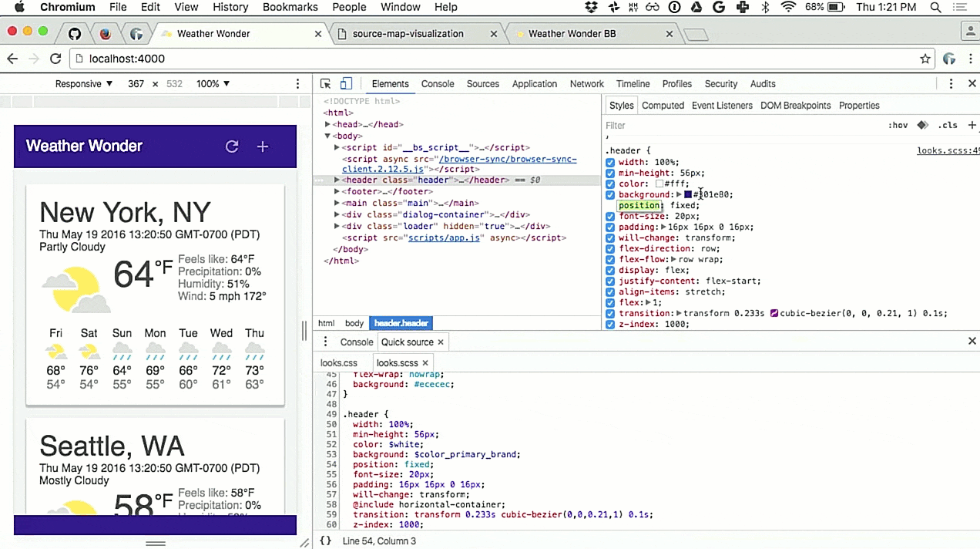Open the Computed styles tab

[x=663, y=106]
